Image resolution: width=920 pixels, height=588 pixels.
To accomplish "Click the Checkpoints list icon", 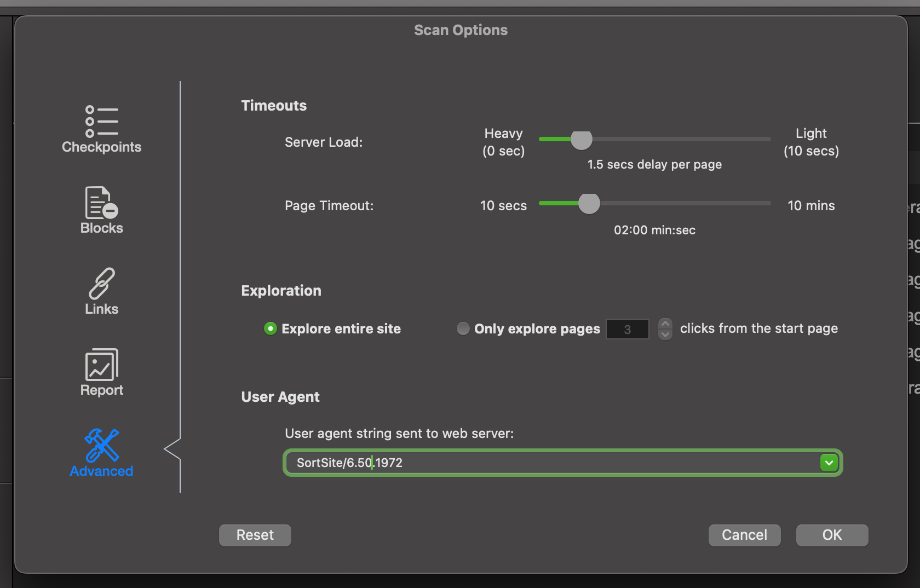I will coord(101,121).
